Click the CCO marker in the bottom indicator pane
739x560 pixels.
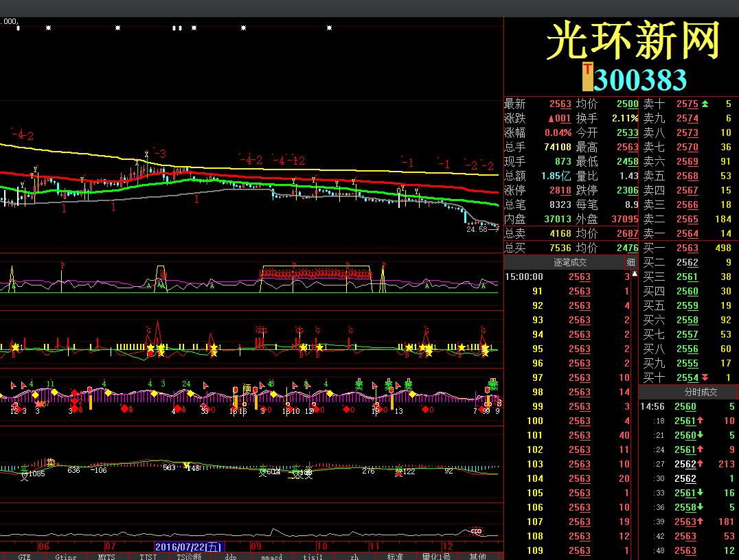(x=476, y=530)
